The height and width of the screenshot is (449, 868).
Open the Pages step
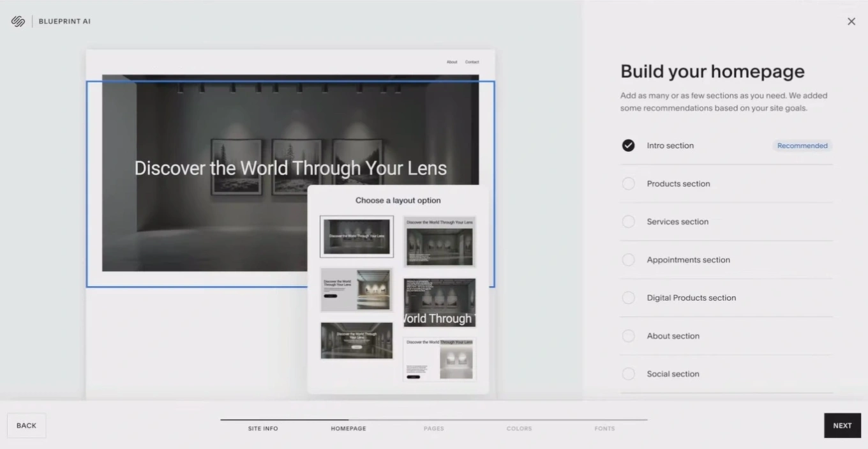click(x=433, y=428)
